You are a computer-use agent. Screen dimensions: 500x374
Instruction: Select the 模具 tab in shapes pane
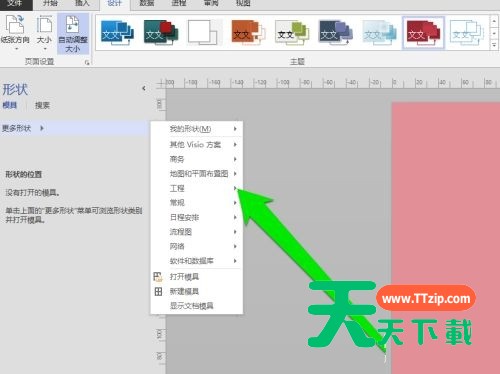point(10,105)
